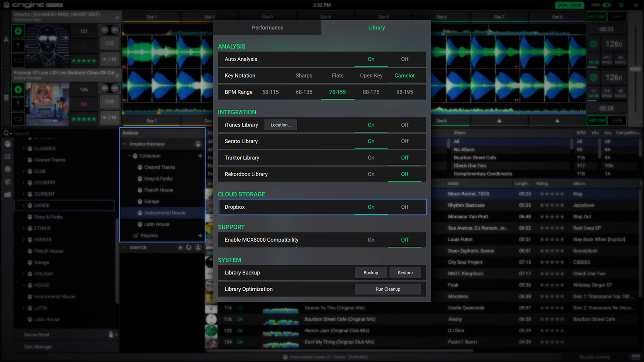
Task: Open settings via the green gear icon
Action: (621, 5)
